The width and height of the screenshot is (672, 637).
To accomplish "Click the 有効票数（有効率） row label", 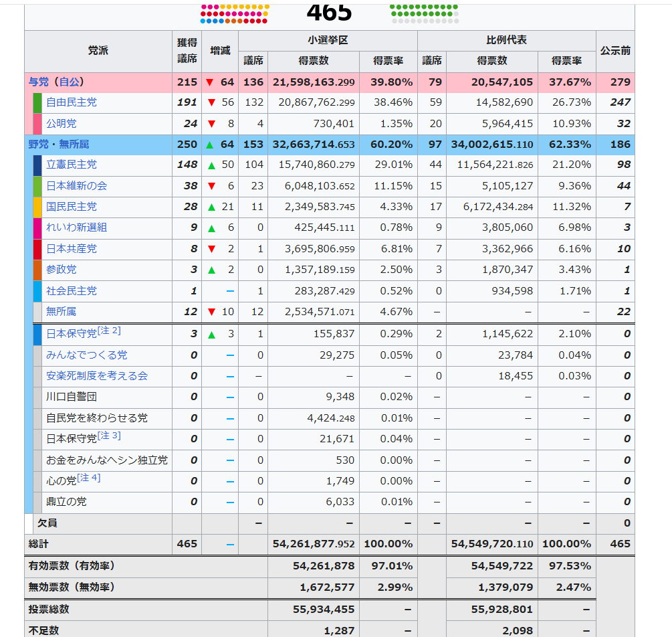I will [72, 566].
